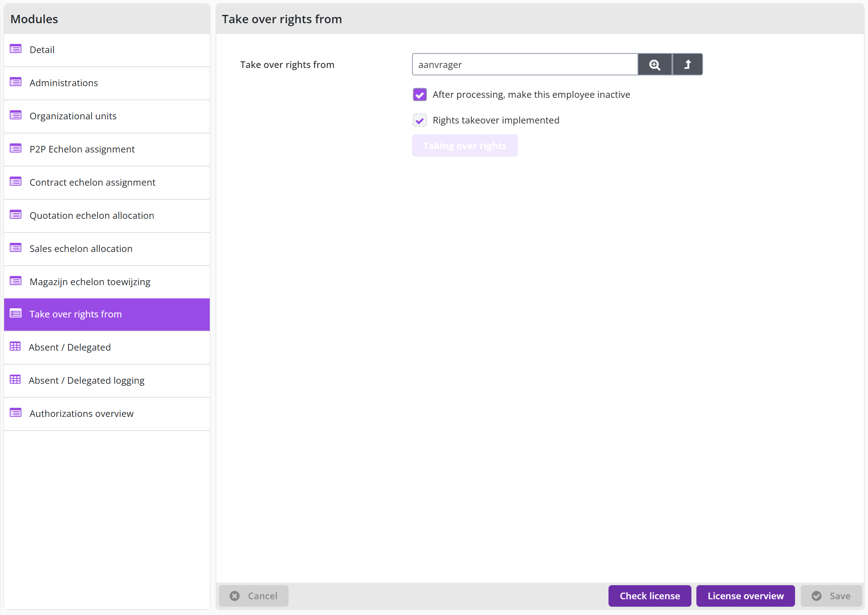Screen dimensions: 868x615
Task: Open Contract echelon assignment
Action: 107,182
